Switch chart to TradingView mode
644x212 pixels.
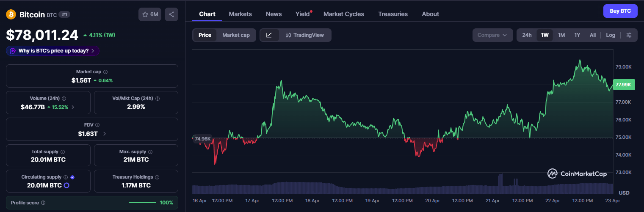(305, 35)
